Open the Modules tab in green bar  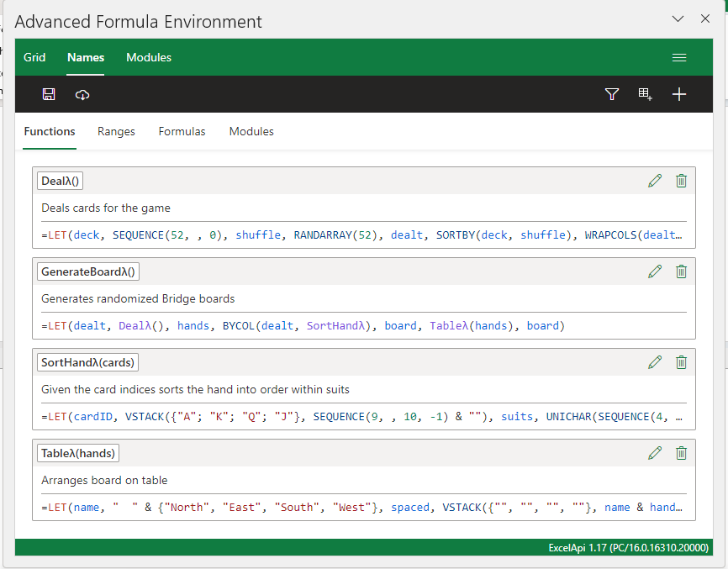149,57
